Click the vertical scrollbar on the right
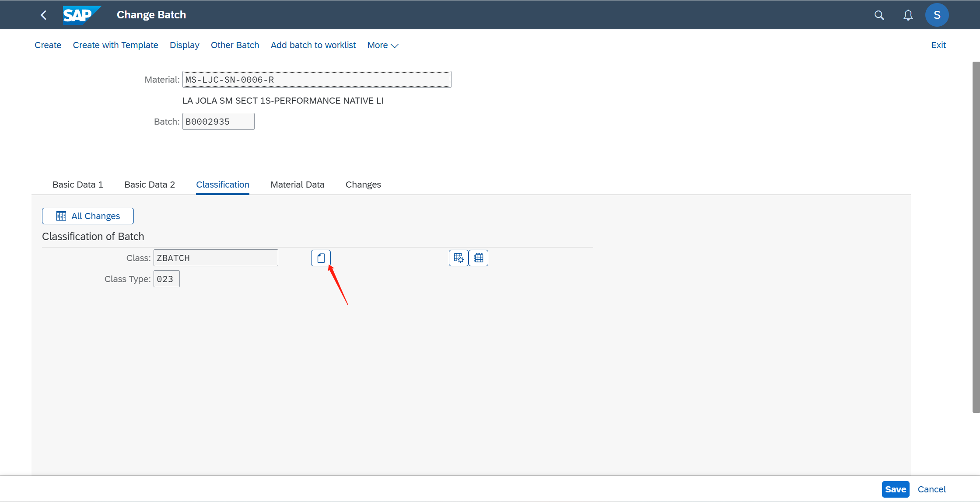The height and width of the screenshot is (502, 980). click(976, 236)
